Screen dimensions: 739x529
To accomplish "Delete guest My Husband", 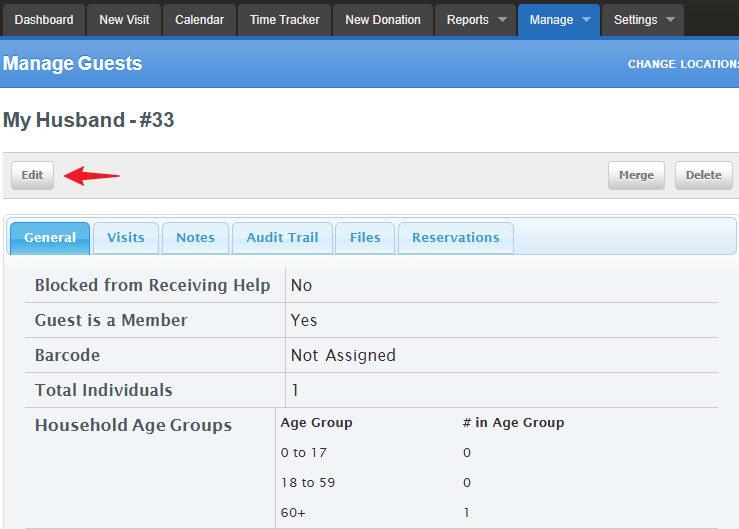I will coord(704,175).
